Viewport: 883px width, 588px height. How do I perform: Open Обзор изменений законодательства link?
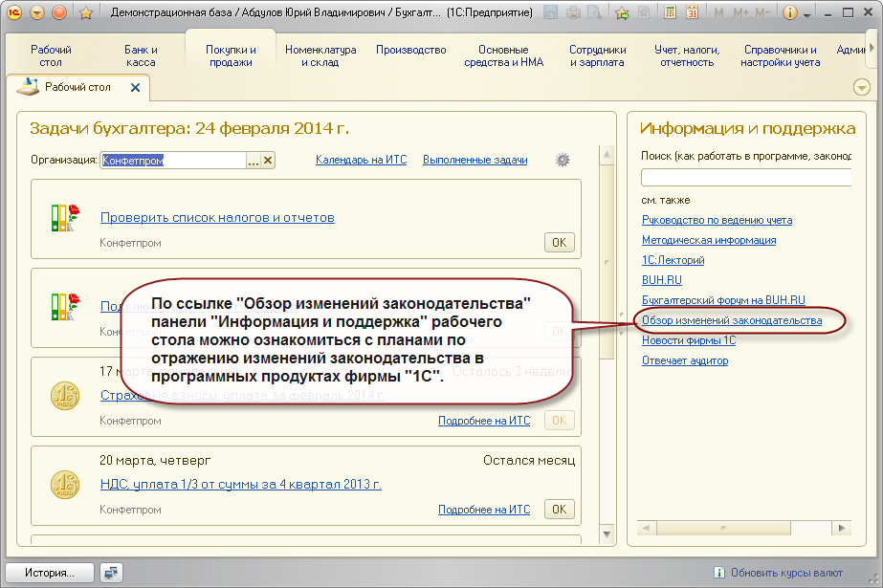click(x=732, y=320)
